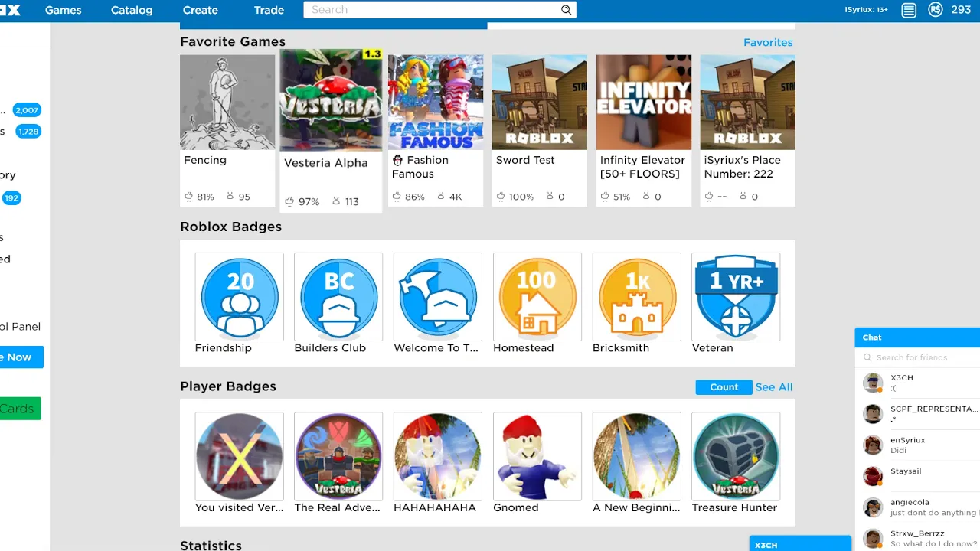980x551 pixels.
Task: Open the Gnomed player badge
Action: coord(537,457)
